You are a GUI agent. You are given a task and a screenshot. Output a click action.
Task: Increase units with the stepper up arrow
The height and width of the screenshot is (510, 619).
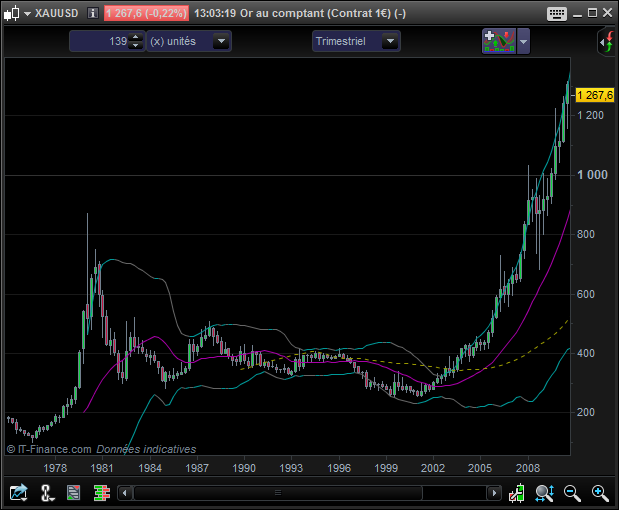[x=137, y=37]
